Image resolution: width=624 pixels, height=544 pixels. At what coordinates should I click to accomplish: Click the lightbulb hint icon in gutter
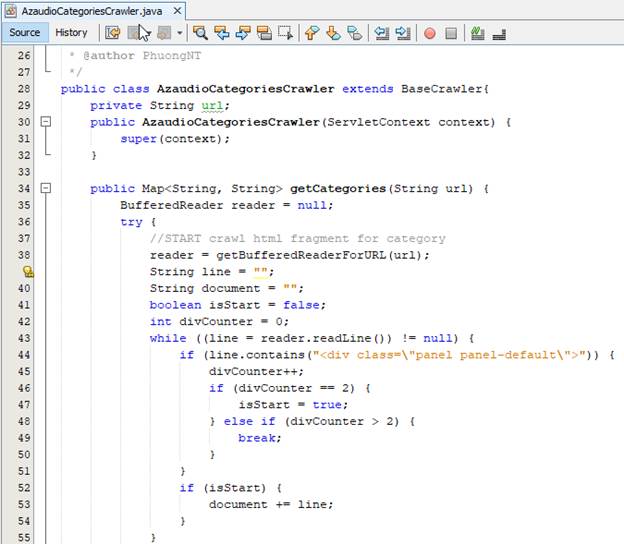coord(28,272)
